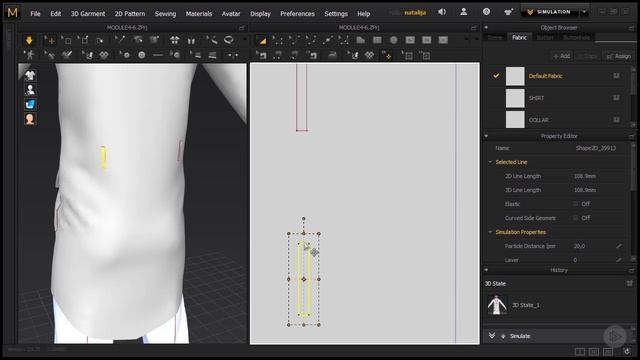
Task: Open the Display menu
Action: tap(260, 13)
